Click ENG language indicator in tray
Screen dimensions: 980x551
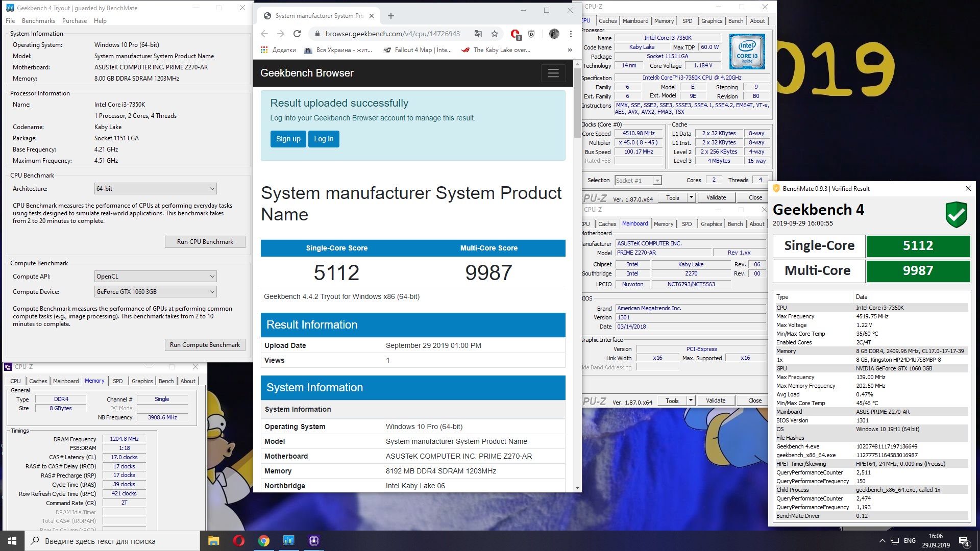tap(910, 541)
